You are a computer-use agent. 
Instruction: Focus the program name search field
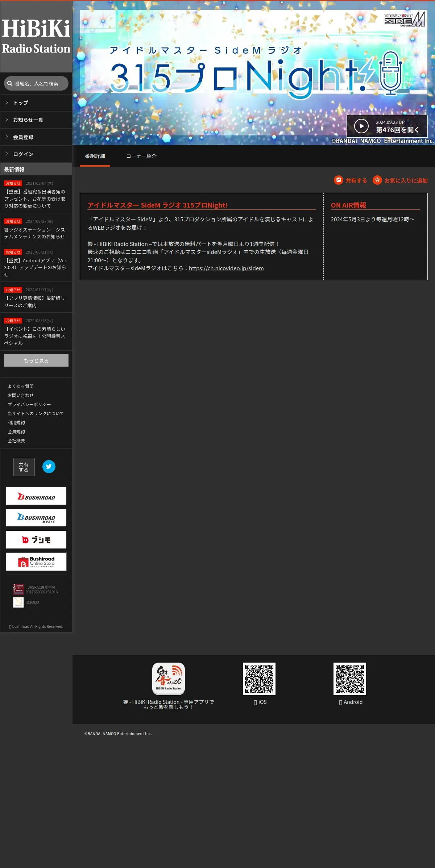point(36,83)
